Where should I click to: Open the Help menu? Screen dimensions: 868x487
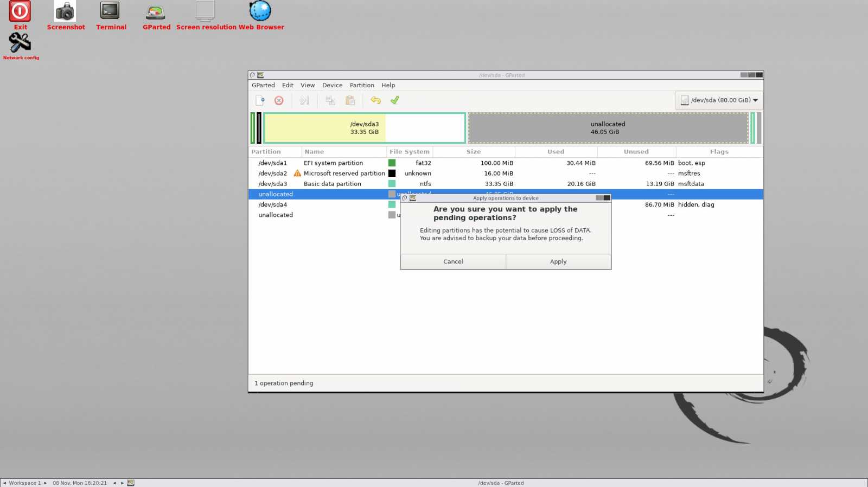388,85
